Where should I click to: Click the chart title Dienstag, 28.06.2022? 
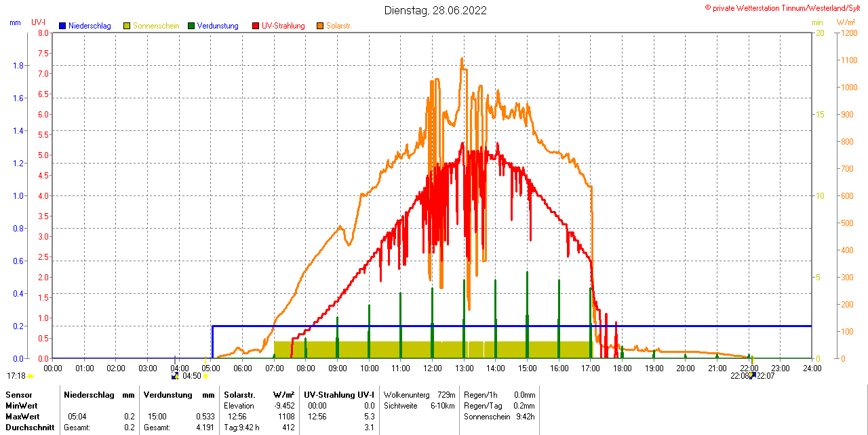click(x=435, y=10)
